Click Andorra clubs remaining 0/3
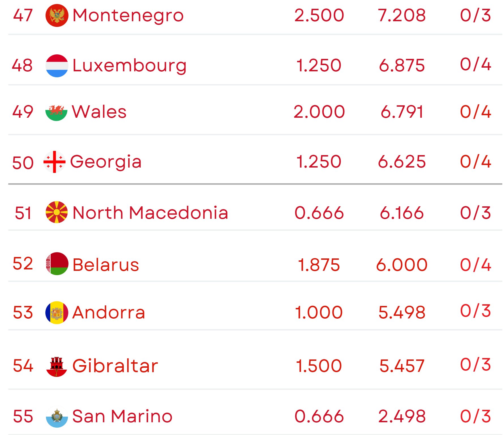 click(x=475, y=311)
